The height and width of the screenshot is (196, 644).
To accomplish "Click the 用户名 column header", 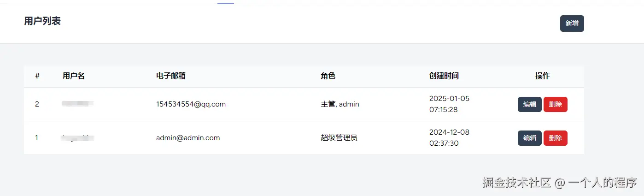I will [74, 76].
